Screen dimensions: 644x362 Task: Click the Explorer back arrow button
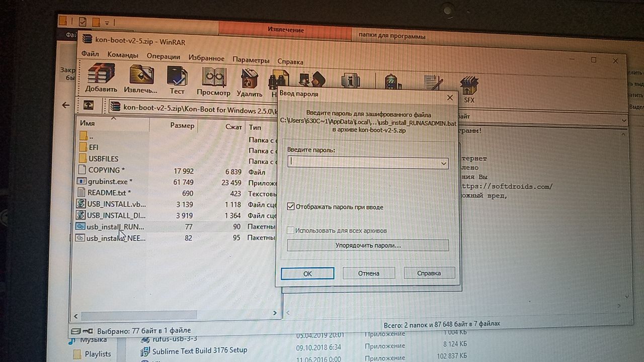coord(66,105)
